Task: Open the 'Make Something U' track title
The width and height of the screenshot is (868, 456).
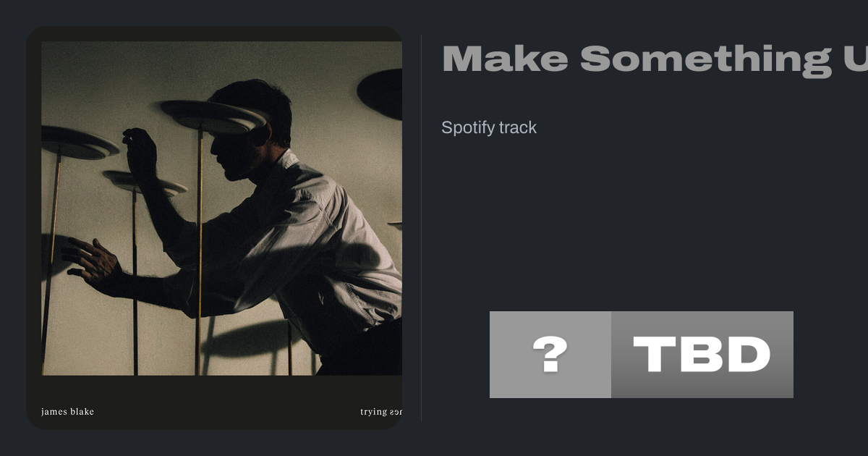Action: pyautogui.click(x=655, y=58)
